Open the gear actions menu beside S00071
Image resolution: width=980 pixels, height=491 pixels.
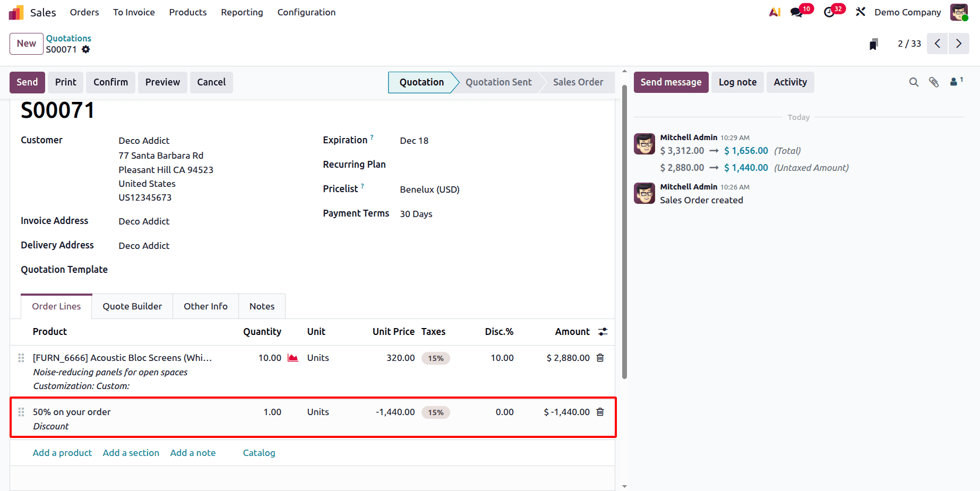(x=86, y=49)
